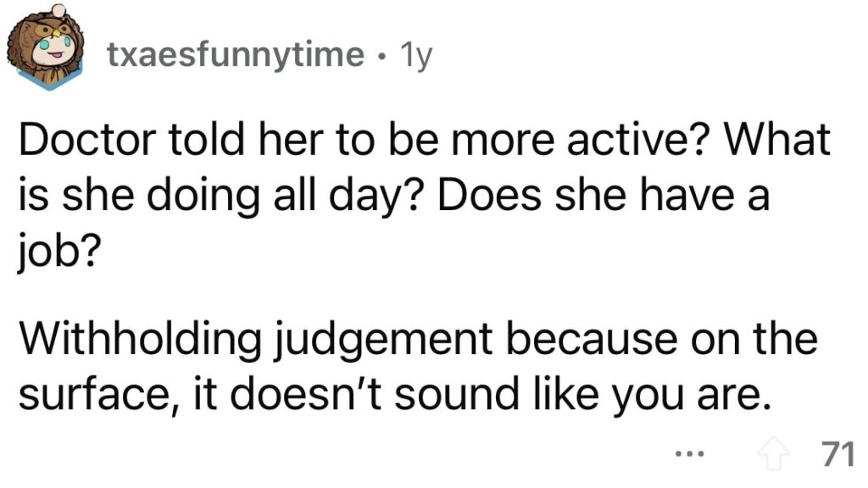Open the owl avatar of txaesfunnytime

click(46, 47)
